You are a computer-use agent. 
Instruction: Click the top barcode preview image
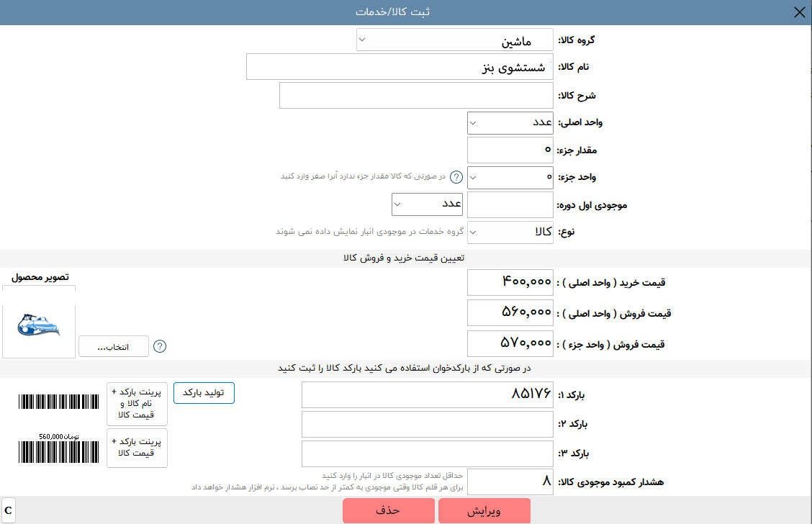click(x=58, y=402)
